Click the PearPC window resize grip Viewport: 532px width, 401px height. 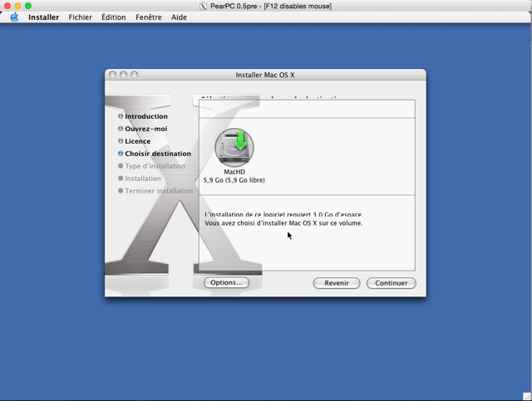click(x=527, y=396)
